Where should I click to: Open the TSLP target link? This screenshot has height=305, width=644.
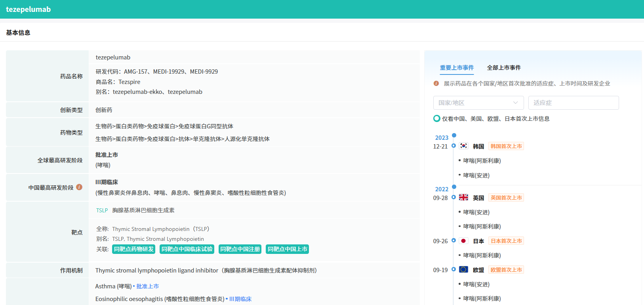[102, 210]
